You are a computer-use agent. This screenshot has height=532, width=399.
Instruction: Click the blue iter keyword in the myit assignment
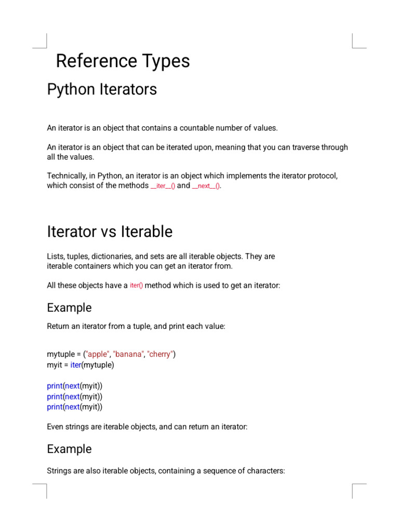pos(76,365)
